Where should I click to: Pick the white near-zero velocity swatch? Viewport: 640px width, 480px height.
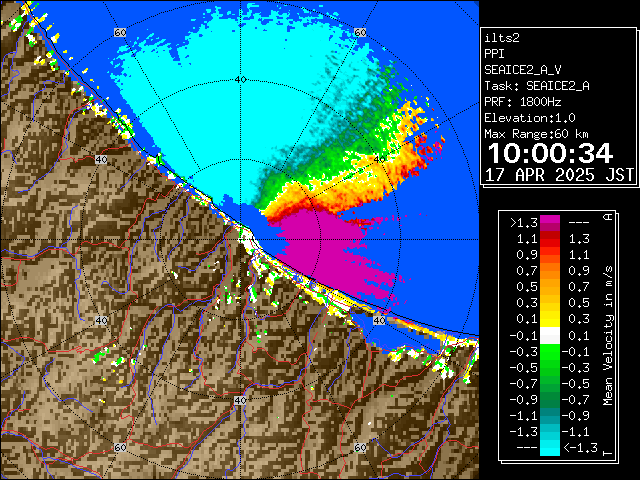550,336
